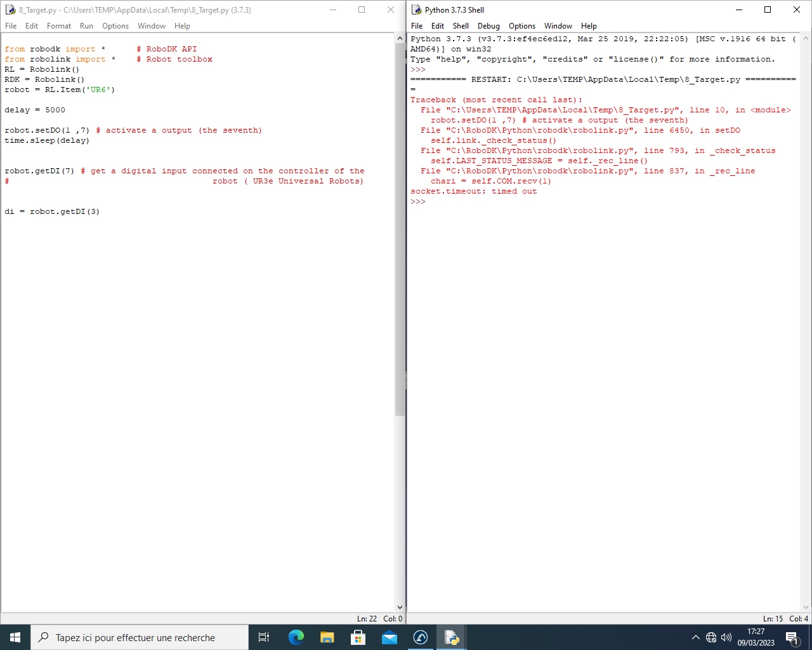812x650 pixels.
Task: Open File Explorer from the taskbar
Action: [327, 637]
